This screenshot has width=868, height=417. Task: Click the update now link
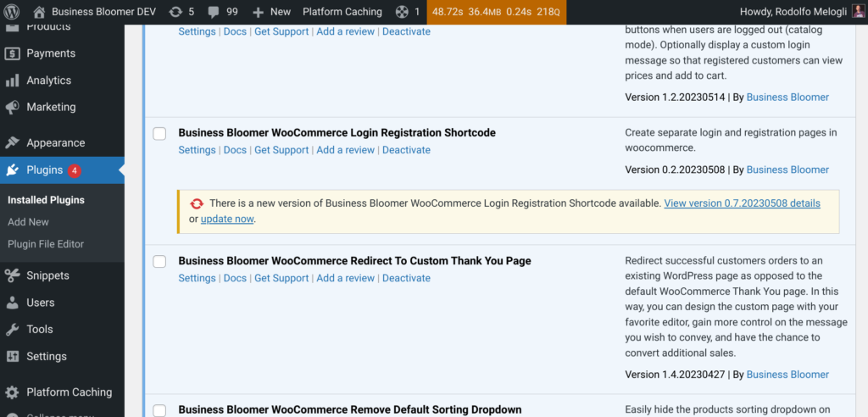(227, 219)
